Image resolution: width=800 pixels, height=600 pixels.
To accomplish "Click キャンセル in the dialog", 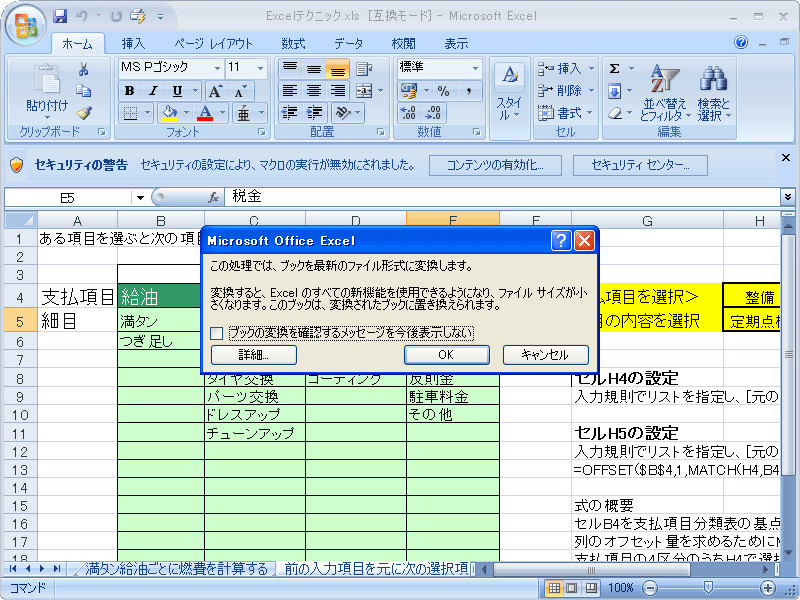I will point(545,355).
